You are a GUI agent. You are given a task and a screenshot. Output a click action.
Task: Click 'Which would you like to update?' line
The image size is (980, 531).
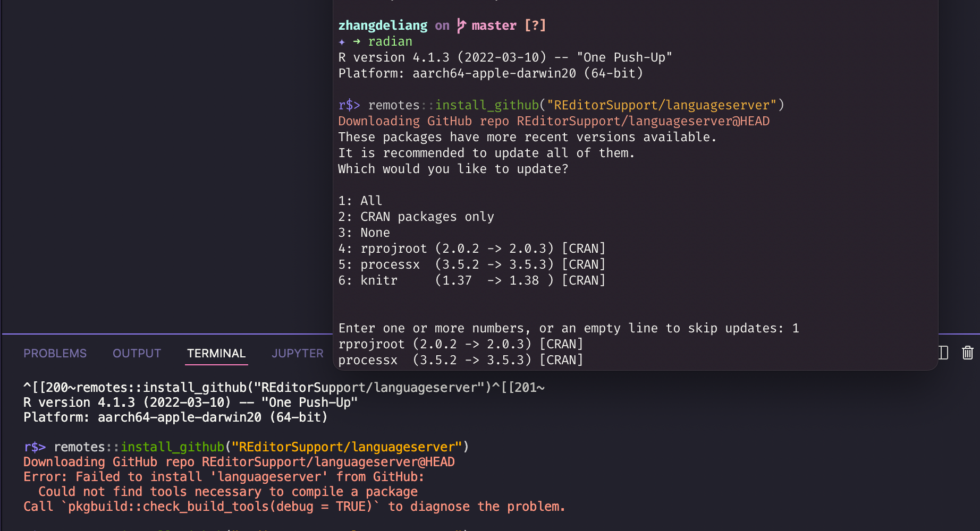pos(453,169)
